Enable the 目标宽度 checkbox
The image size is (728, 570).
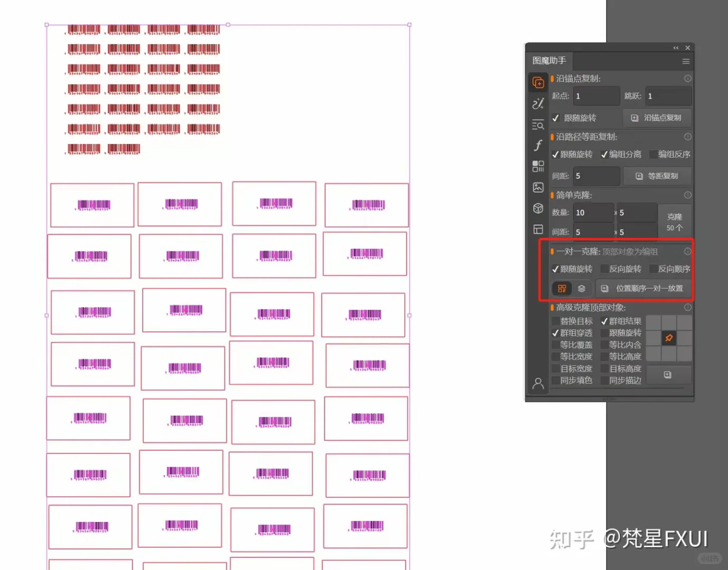(555, 369)
